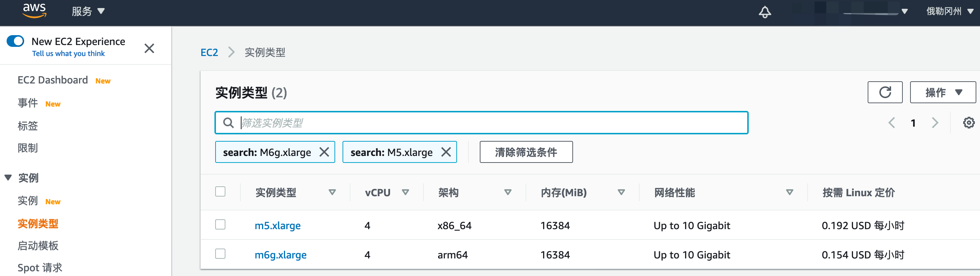
Task: Select the m5.xlarge row checkbox
Action: coord(220,225)
